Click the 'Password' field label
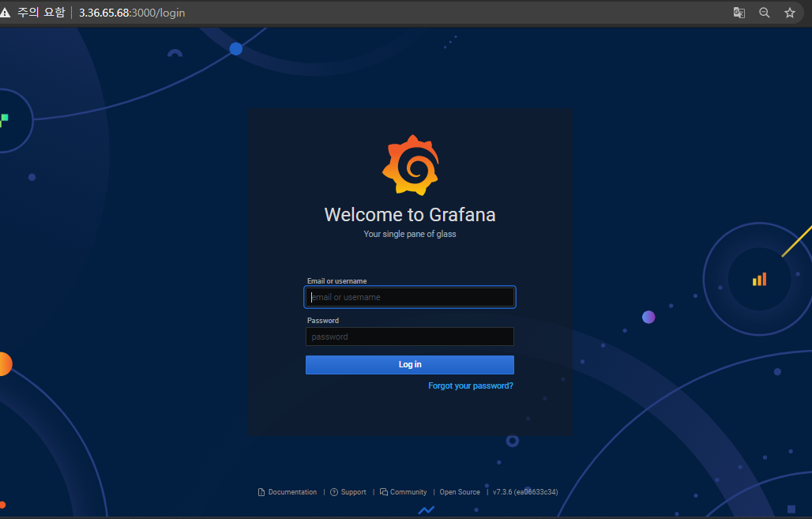Screen dimensions: 812x519 point(322,321)
